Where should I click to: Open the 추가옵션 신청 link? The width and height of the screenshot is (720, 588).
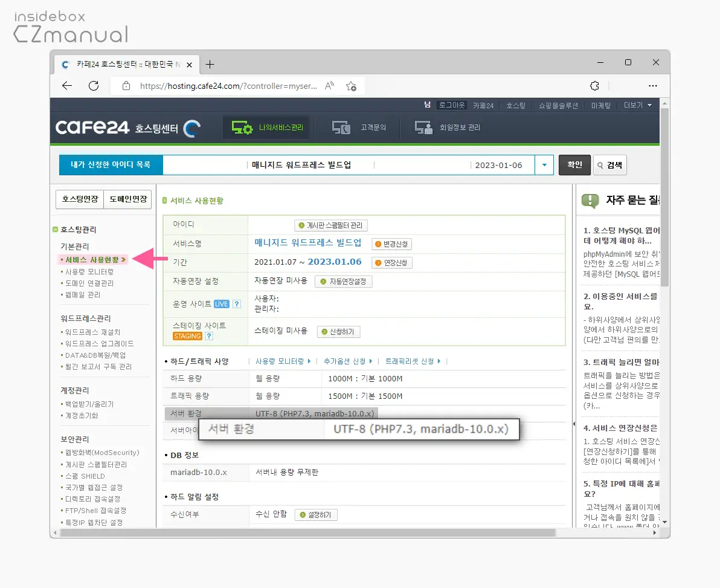pos(348,361)
